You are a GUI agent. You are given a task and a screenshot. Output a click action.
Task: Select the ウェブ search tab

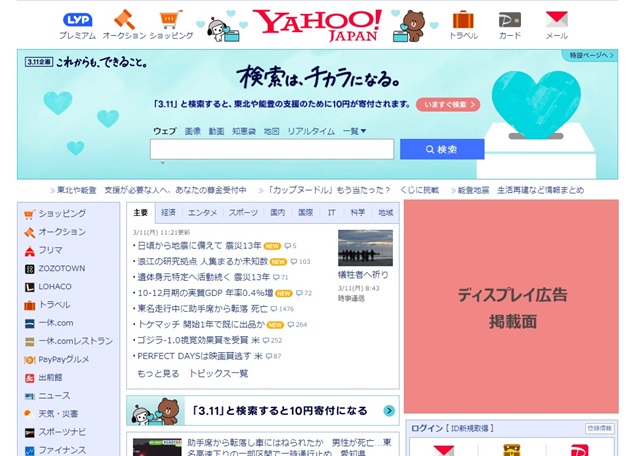coord(164,131)
